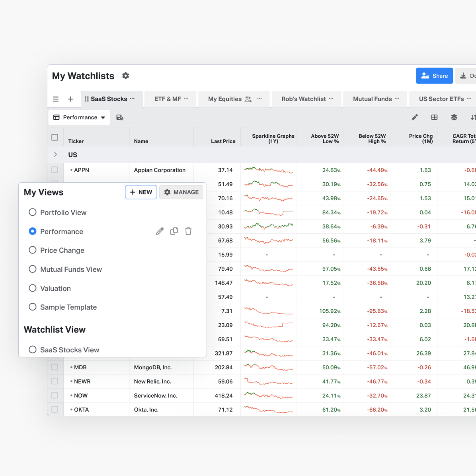Viewport: 476px width, 476px height.
Task: Switch to the Mutual Funds tab
Action: pyautogui.click(x=372, y=99)
